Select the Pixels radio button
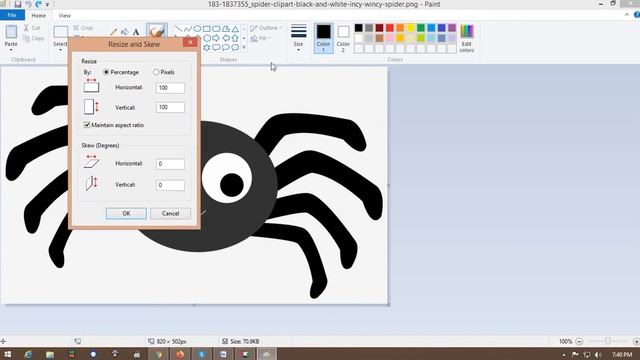640x360 pixels. click(156, 72)
